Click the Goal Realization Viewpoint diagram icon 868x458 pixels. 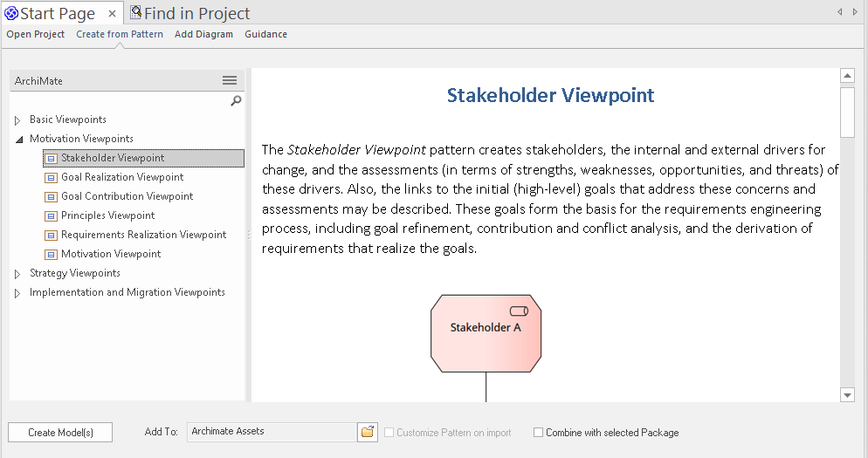click(52, 177)
